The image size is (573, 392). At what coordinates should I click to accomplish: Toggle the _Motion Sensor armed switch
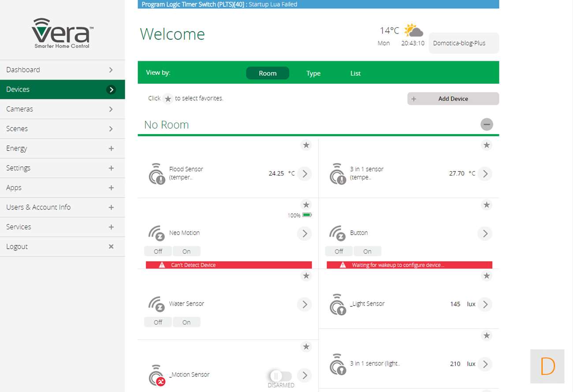pos(280,376)
